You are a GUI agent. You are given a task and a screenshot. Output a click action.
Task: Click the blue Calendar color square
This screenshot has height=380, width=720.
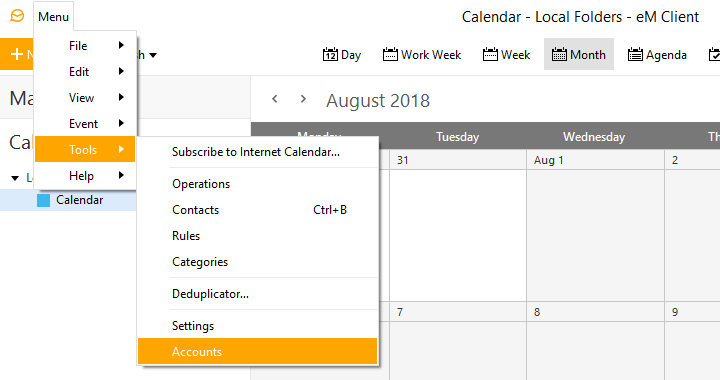click(44, 200)
